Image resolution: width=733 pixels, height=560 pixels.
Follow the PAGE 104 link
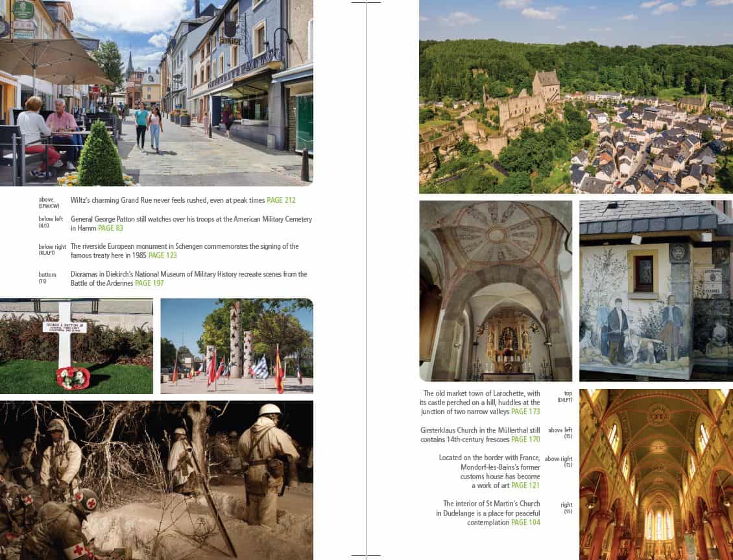pyautogui.click(x=525, y=522)
